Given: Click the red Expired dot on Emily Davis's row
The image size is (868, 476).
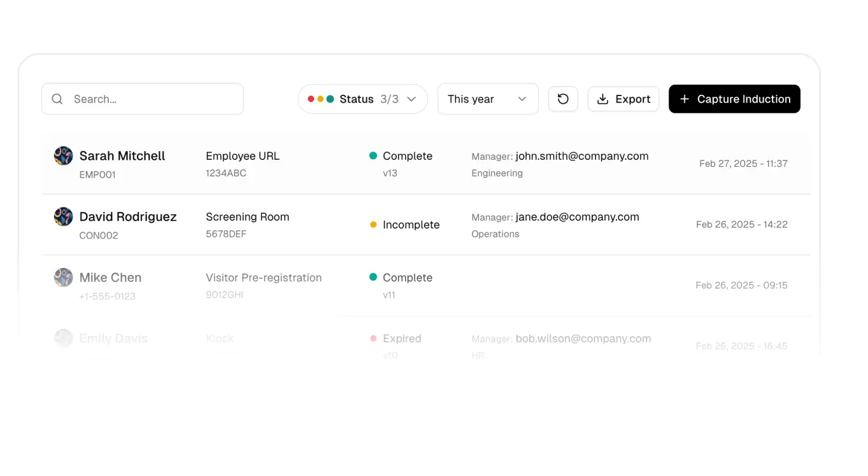Looking at the screenshot, I should tap(374, 339).
